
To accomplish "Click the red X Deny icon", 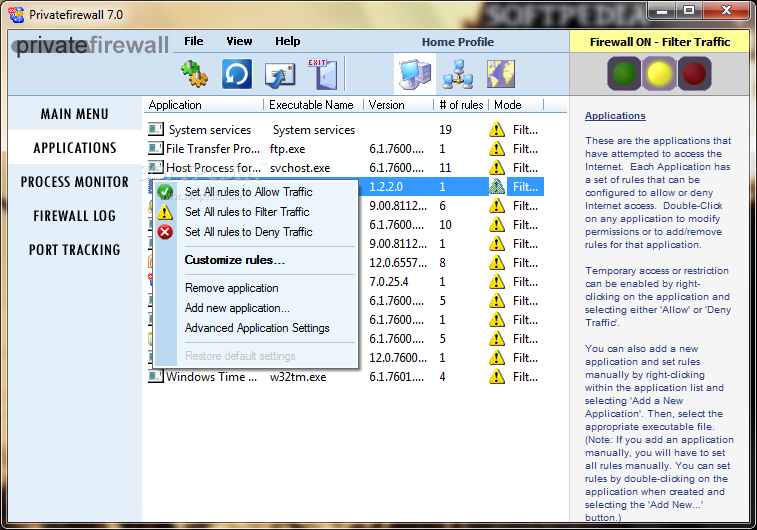I will (x=165, y=232).
